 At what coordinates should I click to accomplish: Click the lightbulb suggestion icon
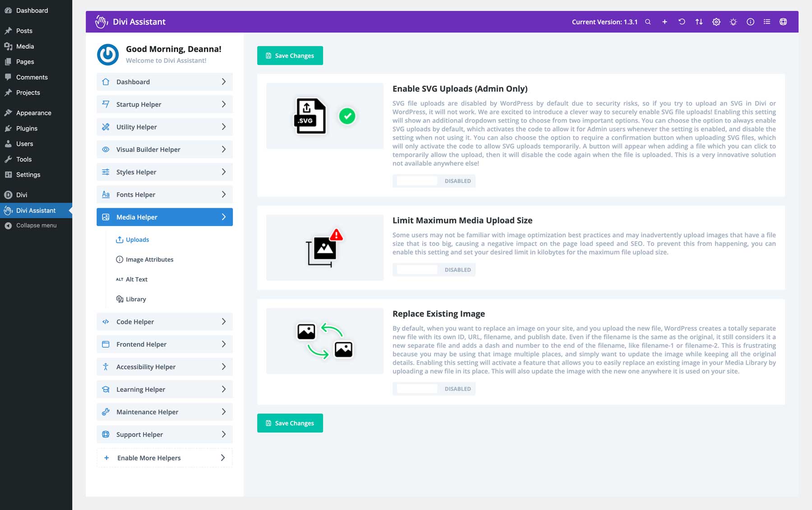coord(733,21)
